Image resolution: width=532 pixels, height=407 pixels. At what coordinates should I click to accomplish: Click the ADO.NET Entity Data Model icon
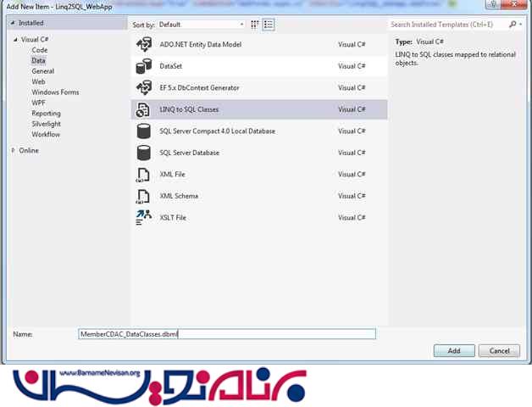(143, 45)
